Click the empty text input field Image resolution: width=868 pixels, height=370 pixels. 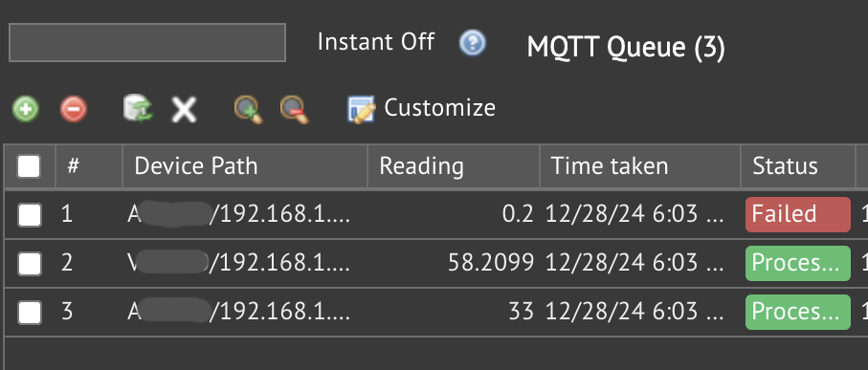click(x=147, y=43)
